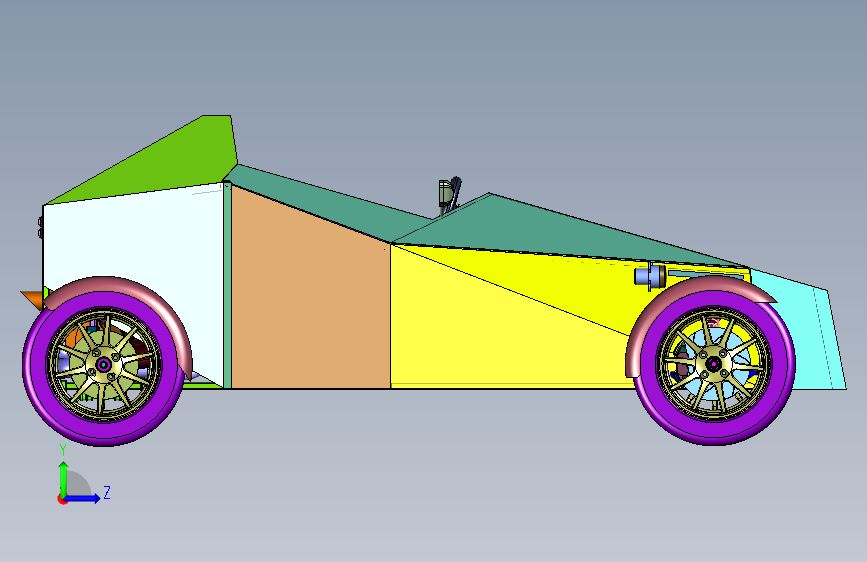
Task: Select the rear tail light on body
Action: [x=41, y=228]
